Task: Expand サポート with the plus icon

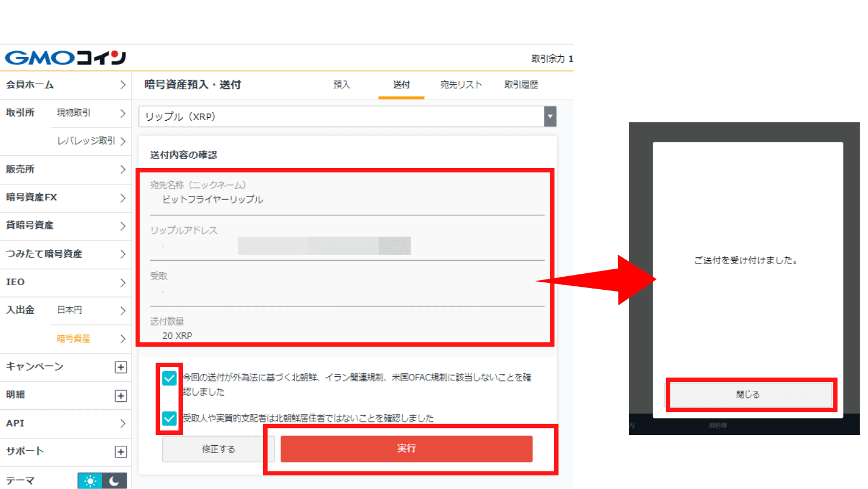Action: point(121,452)
